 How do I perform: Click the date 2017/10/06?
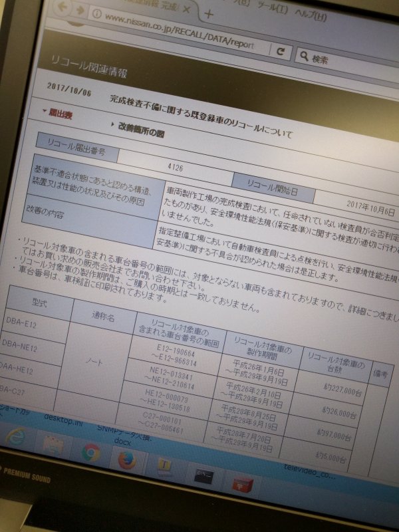click(69, 90)
